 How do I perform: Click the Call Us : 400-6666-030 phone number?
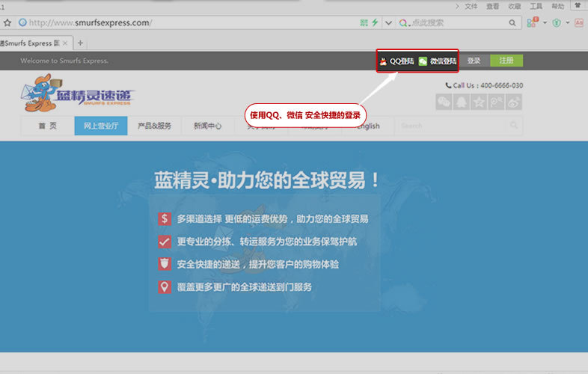click(488, 85)
